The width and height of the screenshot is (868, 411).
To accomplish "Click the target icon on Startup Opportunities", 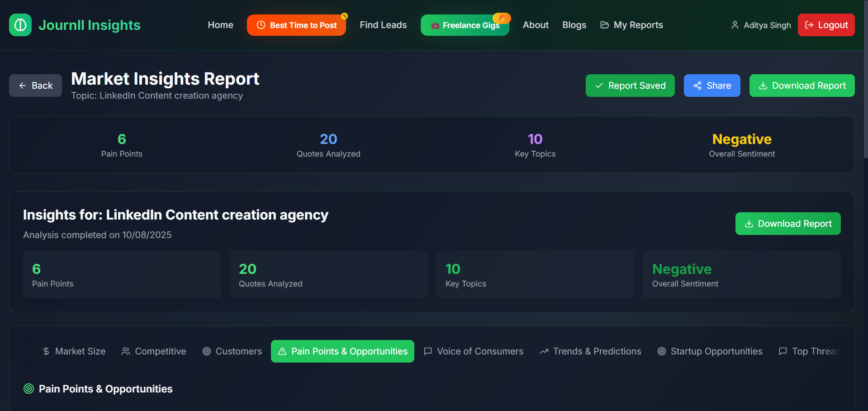I will 662,351.
